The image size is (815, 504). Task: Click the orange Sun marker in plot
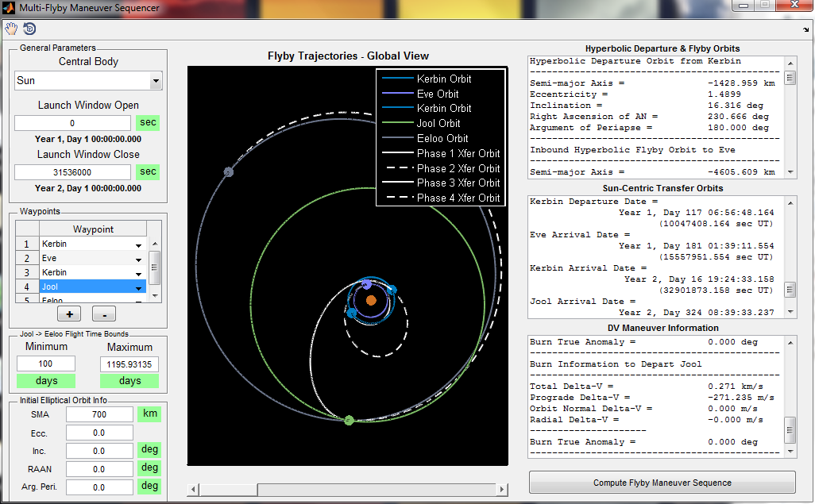[x=371, y=300]
